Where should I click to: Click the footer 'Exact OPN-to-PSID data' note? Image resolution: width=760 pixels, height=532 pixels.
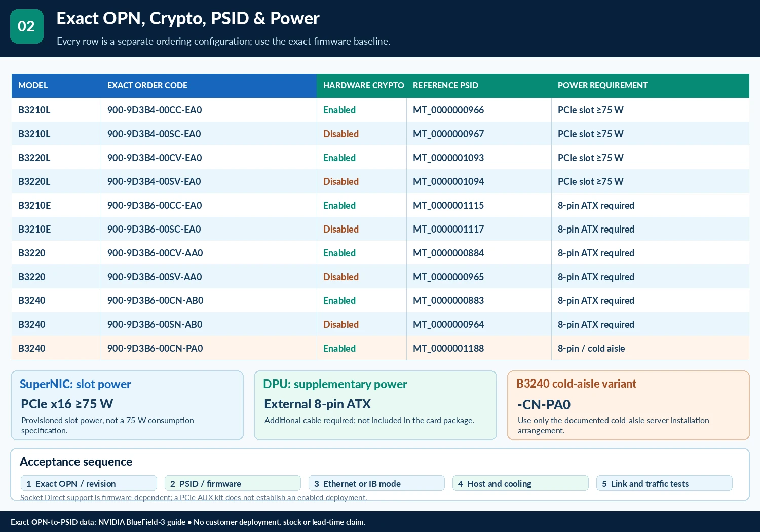click(188, 522)
